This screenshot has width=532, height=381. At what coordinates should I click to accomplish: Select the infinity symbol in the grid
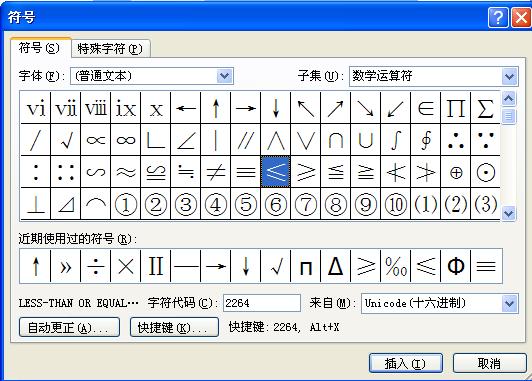126,140
